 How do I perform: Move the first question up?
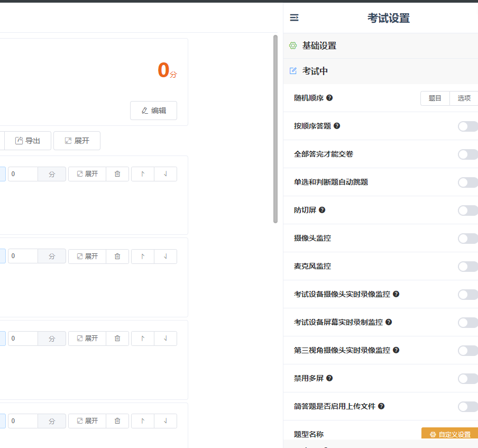point(143,174)
